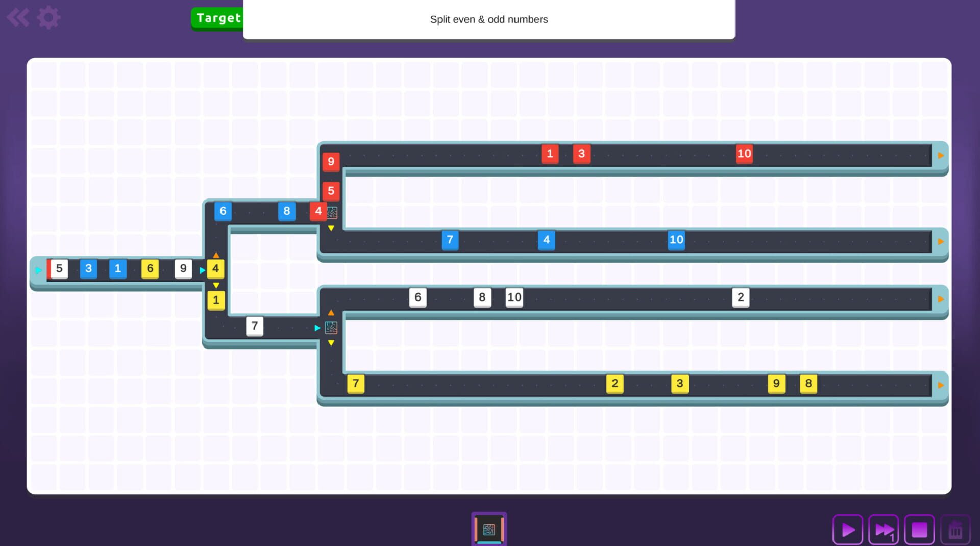Image resolution: width=980 pixels, height=546 pixels.
Task: Expand the down-arrow branch of the lower splitter
Action: click(331, 343)
